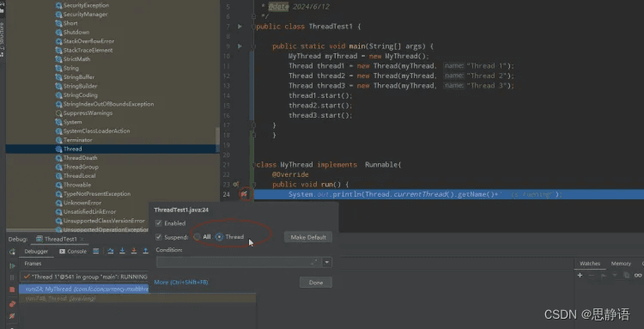Duplicate watch icon in Watches

pos(626,275)
